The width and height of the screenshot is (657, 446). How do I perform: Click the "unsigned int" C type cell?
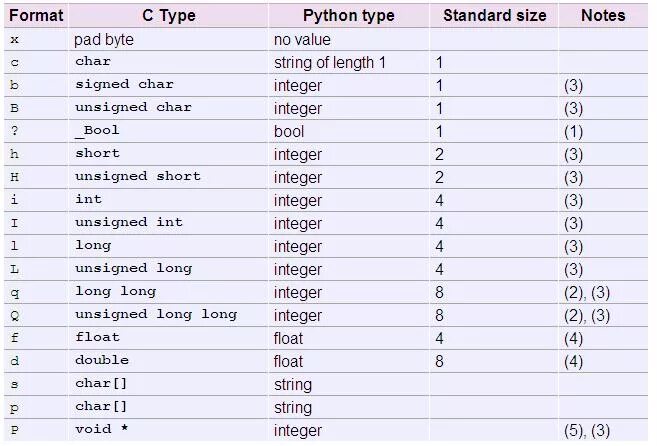point(129,223)
